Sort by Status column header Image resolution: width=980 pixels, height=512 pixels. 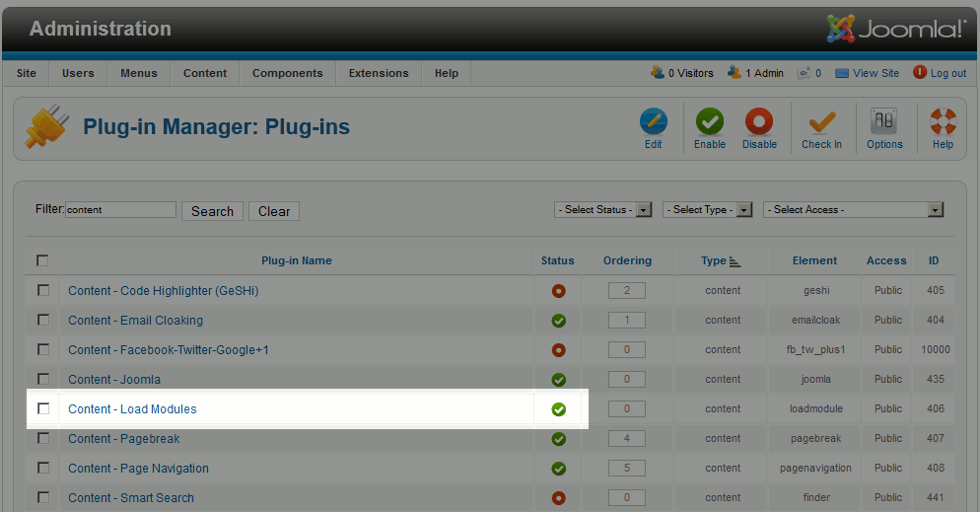tap(557, 260)
